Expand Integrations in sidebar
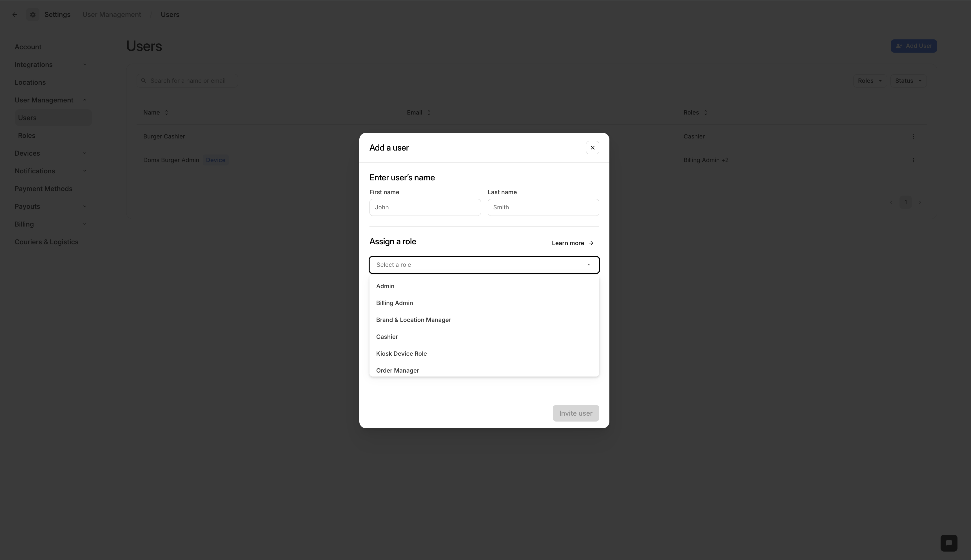The width and height of the screenshot is (971, 560). tap(85, 65)
